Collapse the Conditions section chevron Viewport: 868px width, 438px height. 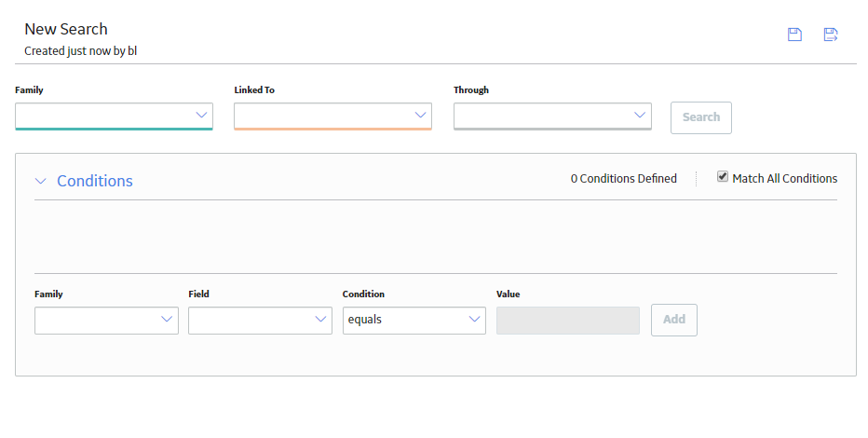40,181
